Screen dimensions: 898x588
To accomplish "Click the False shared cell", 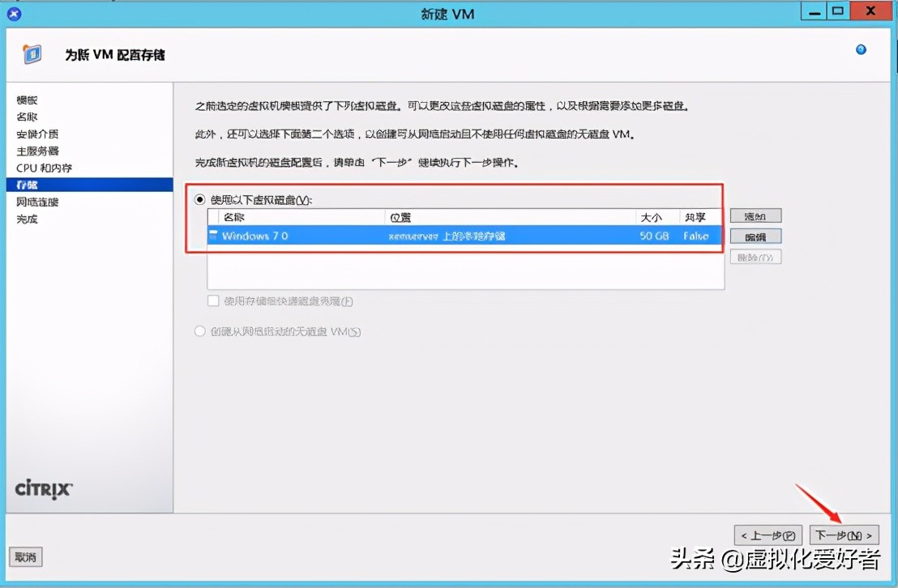I will pos(695,236).
